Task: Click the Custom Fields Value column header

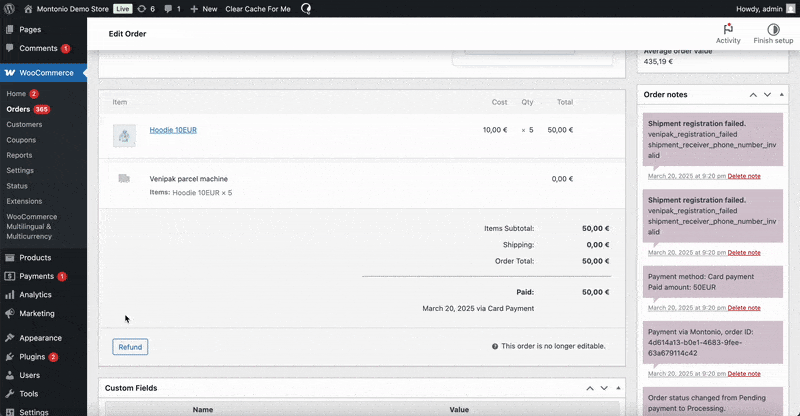Action: 459,410
